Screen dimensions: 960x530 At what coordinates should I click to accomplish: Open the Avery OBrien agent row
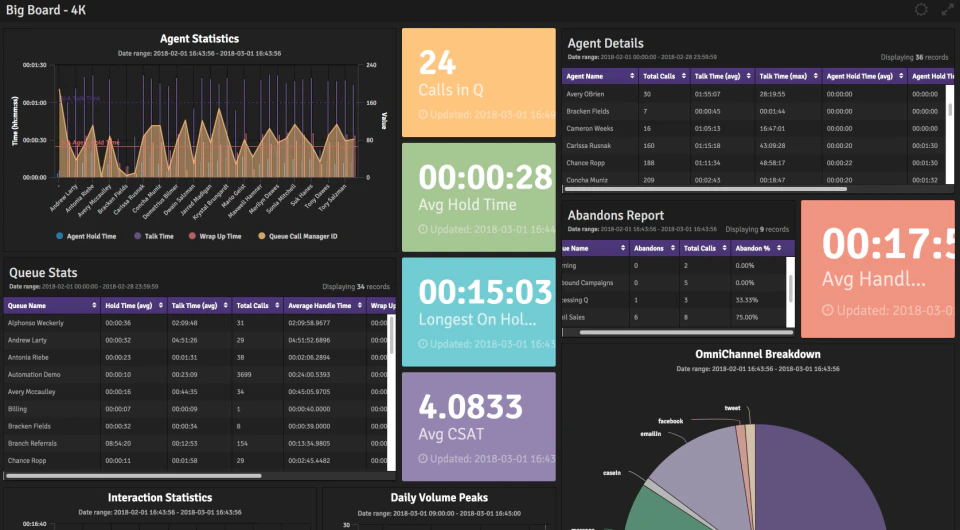pos(753,94)
